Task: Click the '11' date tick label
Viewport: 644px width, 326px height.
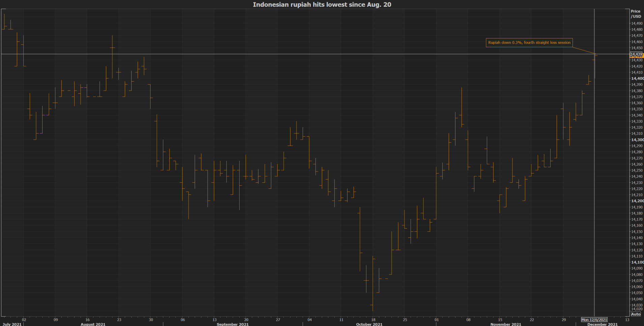Action: point(341,320)
